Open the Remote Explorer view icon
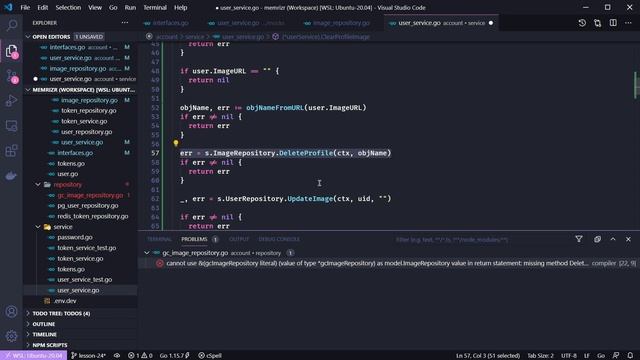640x360 pixels. click(11, 126)
